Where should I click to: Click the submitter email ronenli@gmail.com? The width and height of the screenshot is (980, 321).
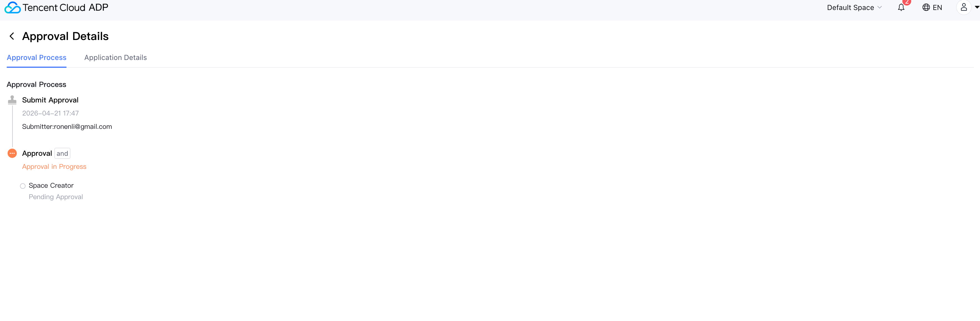(83, 126)
